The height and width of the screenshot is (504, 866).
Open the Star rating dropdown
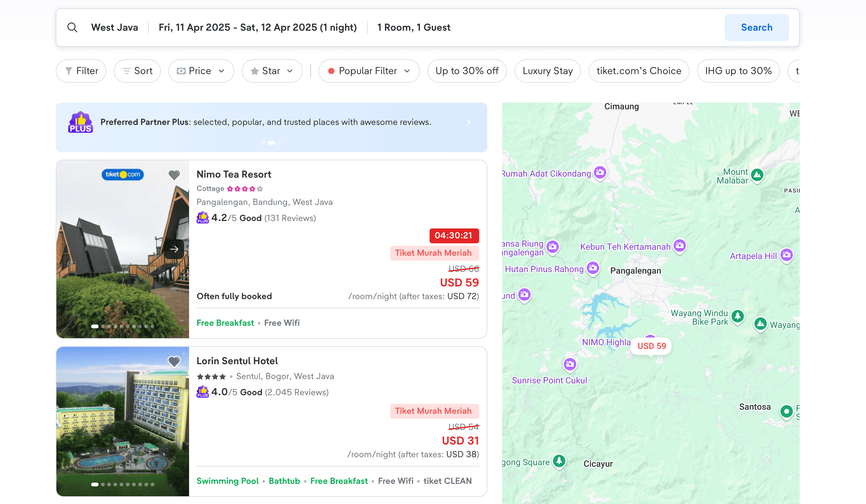tap(272, 71)
